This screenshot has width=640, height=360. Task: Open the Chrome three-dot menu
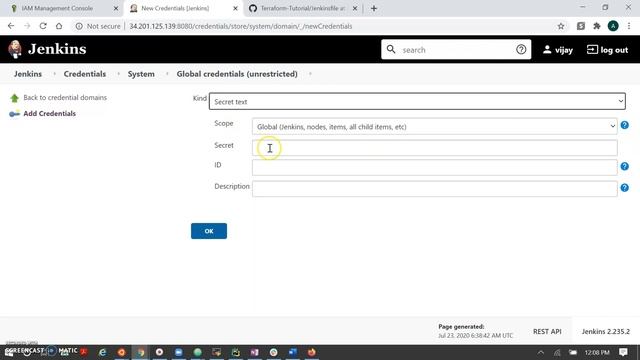[629, 26]
